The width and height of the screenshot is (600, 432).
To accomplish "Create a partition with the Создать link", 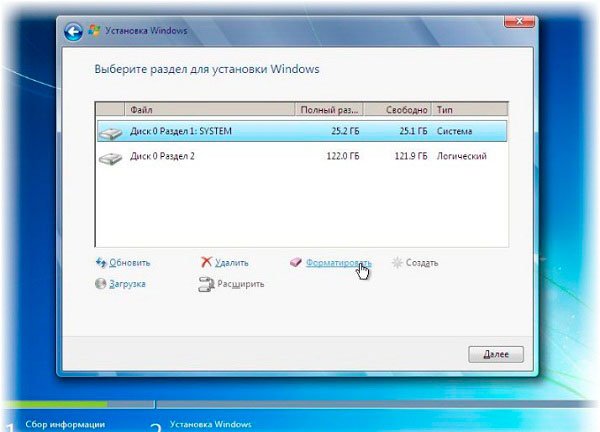I will pyautogui.click(x=422, y=263).
